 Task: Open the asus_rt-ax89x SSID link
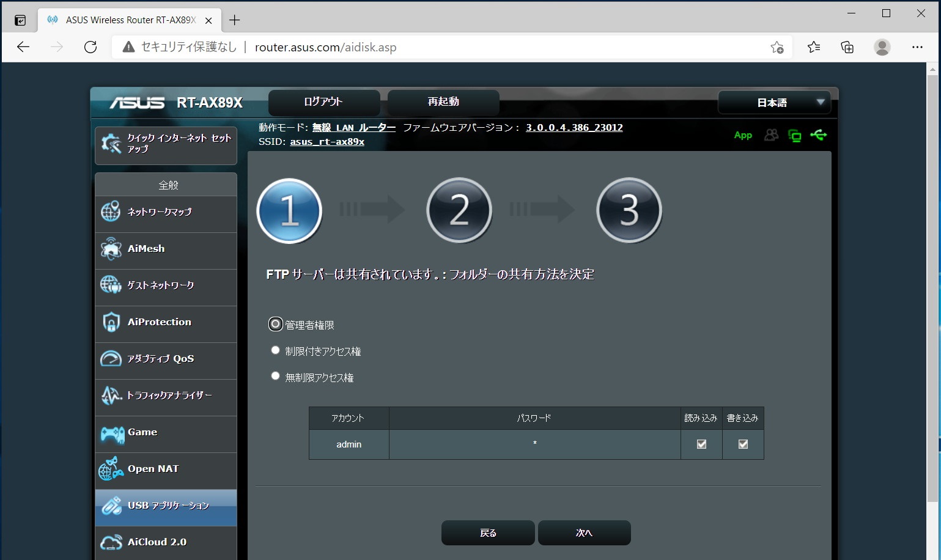pyautogui.click(x=327, y=141)
